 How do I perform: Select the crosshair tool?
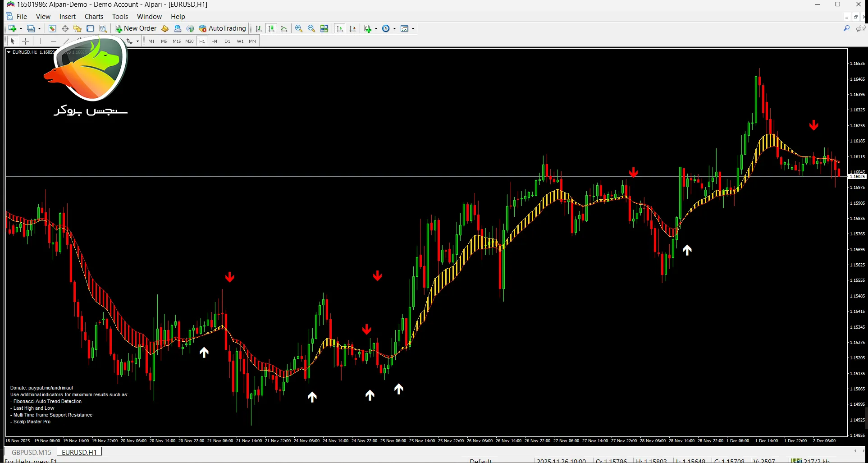(x=26, y=41)
